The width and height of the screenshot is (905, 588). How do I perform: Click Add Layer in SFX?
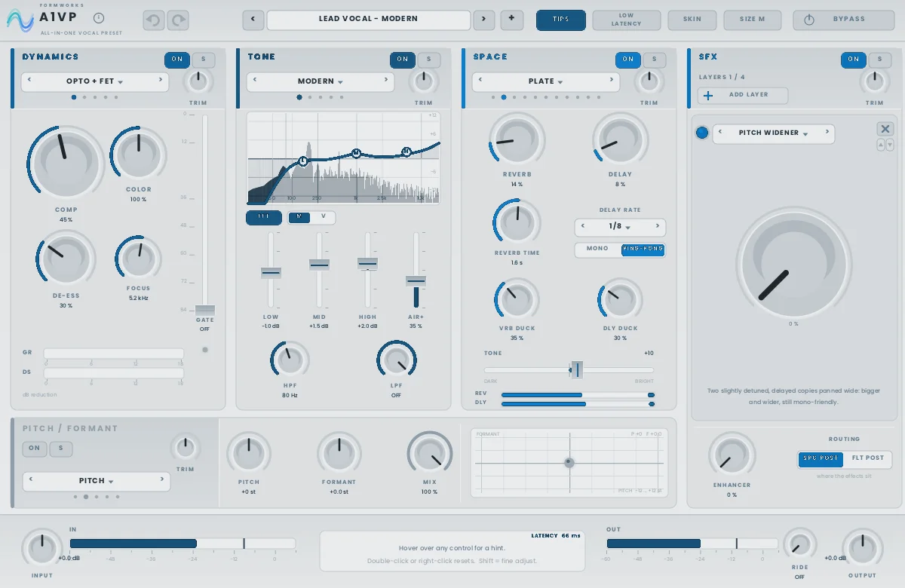pos(743,95)
